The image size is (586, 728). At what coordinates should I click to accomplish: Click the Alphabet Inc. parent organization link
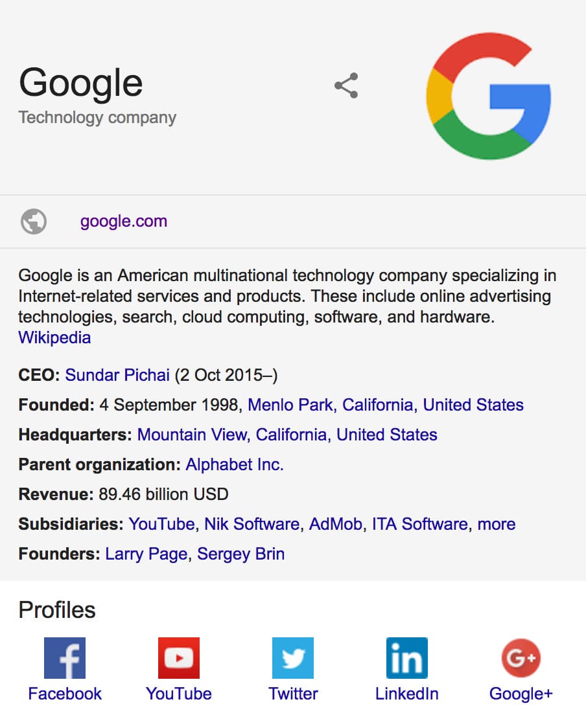point(235,464)
